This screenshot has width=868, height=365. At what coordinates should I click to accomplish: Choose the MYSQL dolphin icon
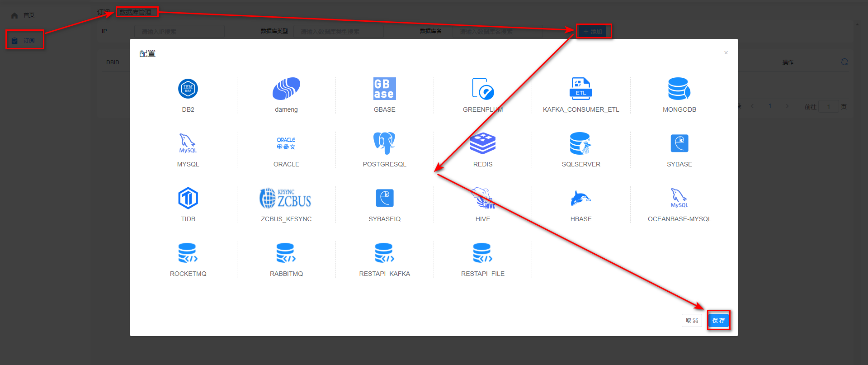click(x=188, y=143)
